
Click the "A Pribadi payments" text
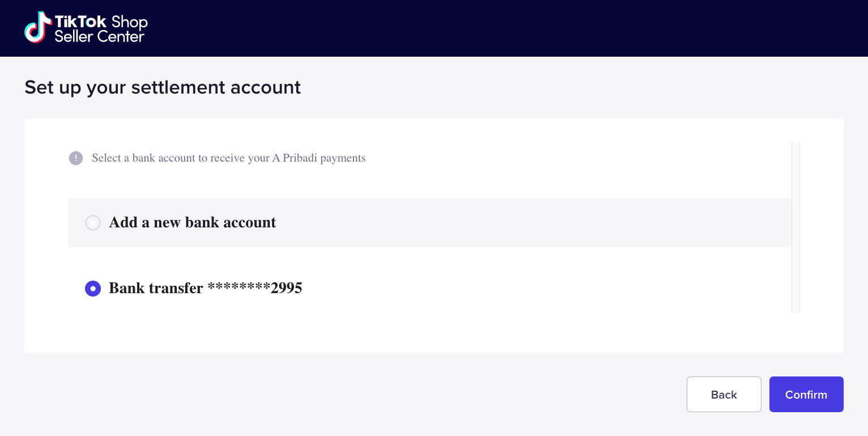[x=319, y=158]
